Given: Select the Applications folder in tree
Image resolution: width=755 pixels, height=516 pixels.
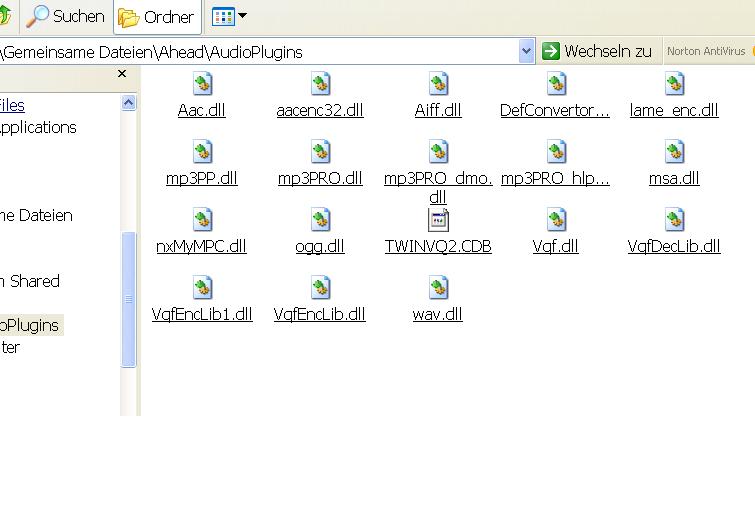Looking at the screenshot, I should [x=38, y=128].
